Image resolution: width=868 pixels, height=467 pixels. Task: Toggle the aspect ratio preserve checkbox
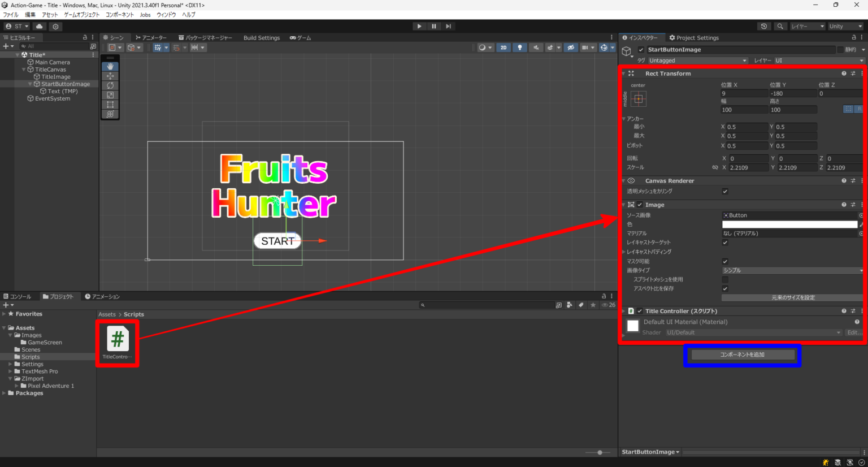(x=725, y=288)
